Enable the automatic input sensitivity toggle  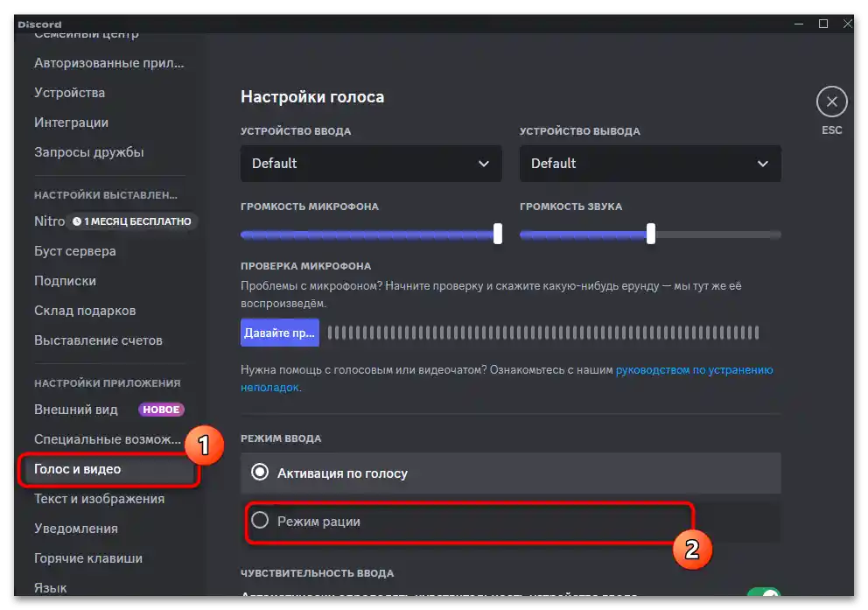click(x=766, y=592)
